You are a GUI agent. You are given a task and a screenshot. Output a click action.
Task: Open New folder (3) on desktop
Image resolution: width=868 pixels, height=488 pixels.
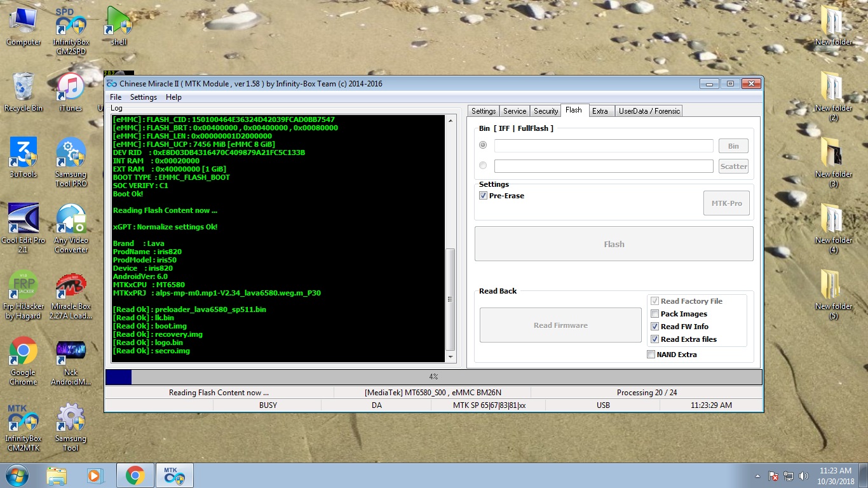(x=833, y=163)
